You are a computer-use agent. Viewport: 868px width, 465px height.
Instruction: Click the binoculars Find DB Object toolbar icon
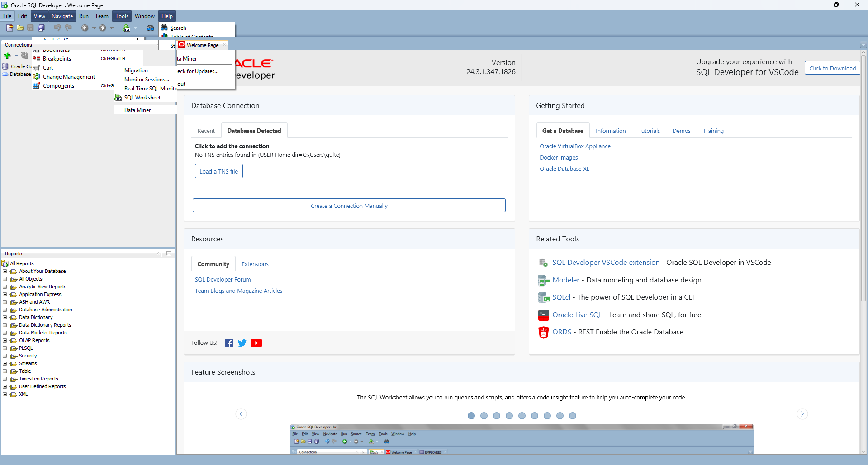pos(151,28)
